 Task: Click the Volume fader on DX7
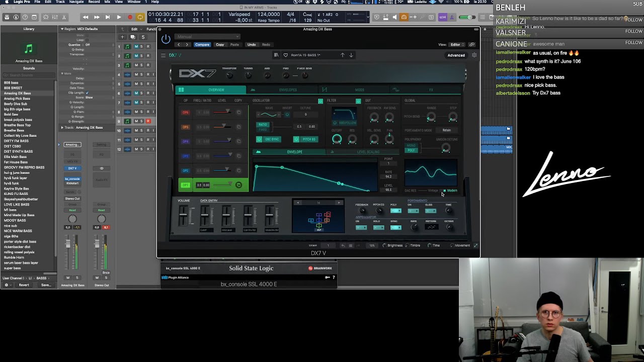[183, 216]
